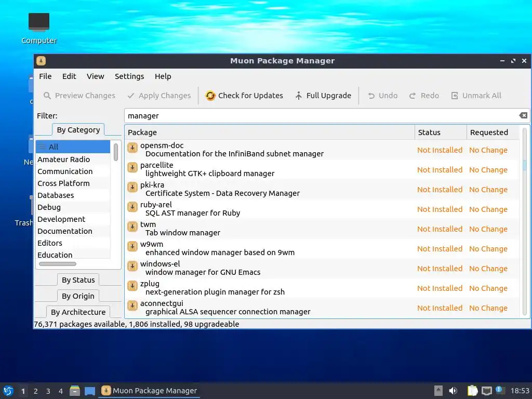Select the Editors category
The width and height of the screenshot is (532, 399).
coord(73,243)
